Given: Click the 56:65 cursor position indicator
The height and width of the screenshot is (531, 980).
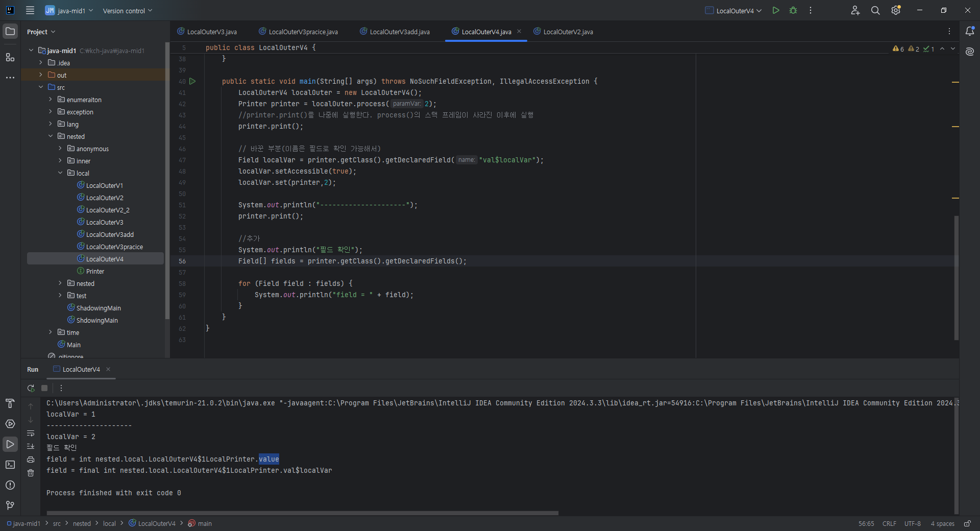Looking at the screenshot, I should click(x=866, y=523).
